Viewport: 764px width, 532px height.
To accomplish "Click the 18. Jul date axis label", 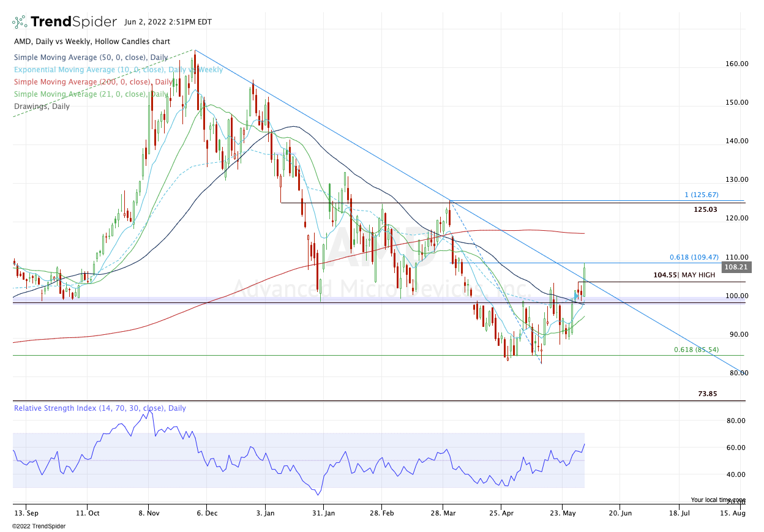I will 681,513.
